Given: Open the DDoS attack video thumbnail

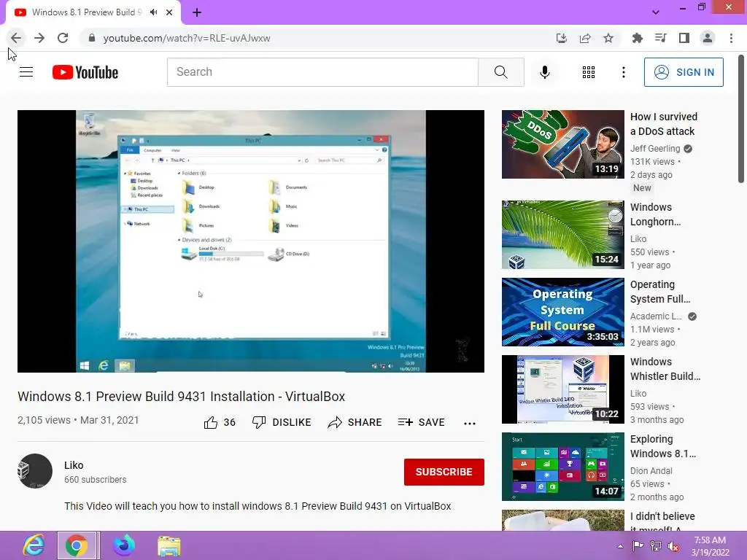Looking at the screenshot, I should [x=562, y=144].
